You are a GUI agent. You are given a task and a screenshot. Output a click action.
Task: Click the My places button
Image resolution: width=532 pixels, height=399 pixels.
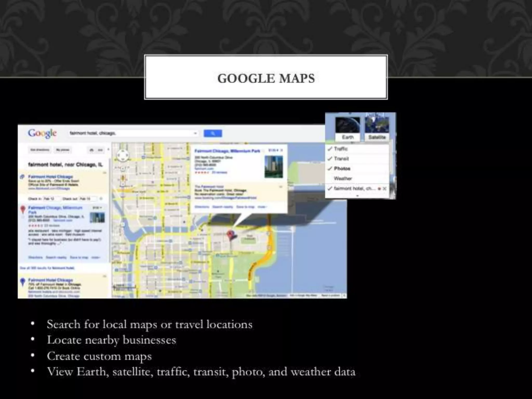pos(63,150)
